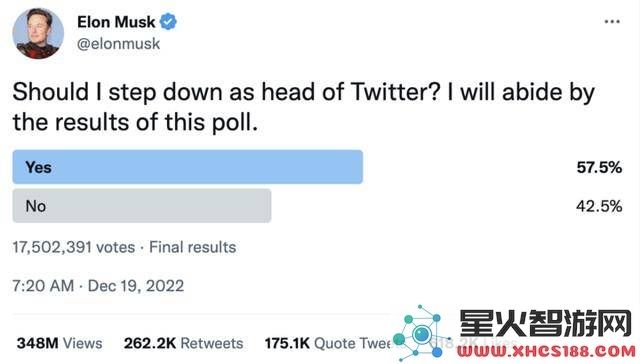Click the blue verified badge

pyautogui.click(x=168, y=22)
